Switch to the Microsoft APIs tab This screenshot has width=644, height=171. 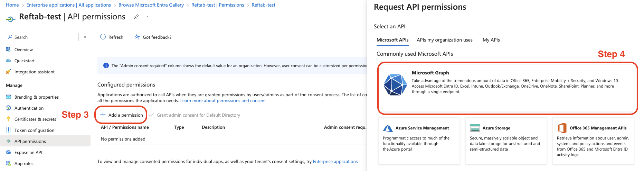click(x=392, y=40)
